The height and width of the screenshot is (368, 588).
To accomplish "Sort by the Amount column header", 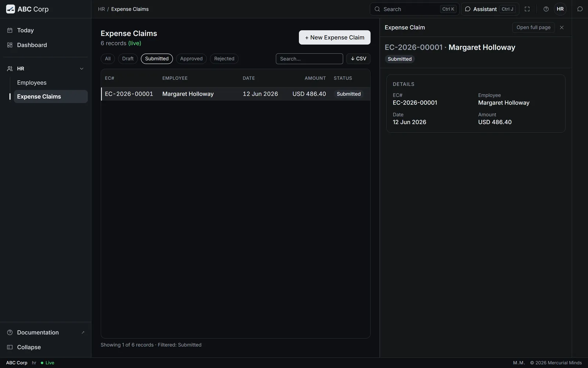I will pyautogui.click(x=315, y=78).
